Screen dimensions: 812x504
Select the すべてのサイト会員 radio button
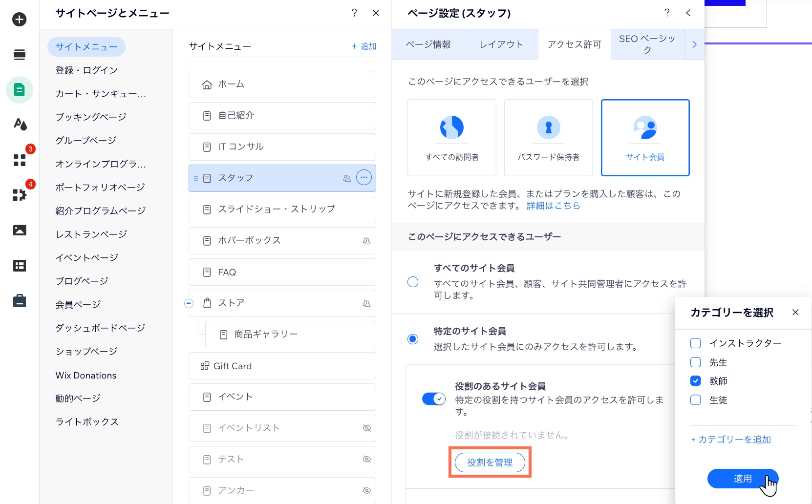[413, 282]
